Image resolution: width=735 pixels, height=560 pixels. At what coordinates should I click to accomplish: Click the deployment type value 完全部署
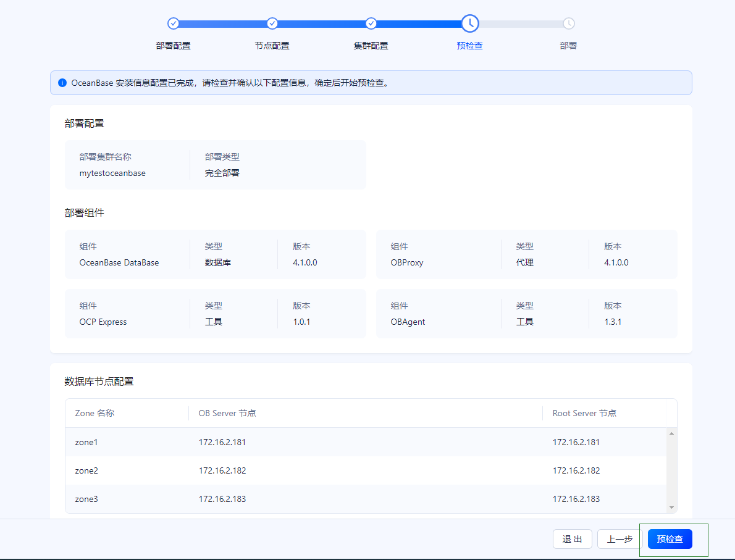point(222,173)
